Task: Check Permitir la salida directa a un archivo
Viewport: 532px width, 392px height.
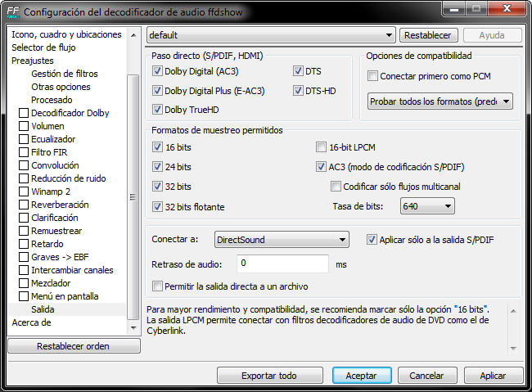Action: coord(158,286)
